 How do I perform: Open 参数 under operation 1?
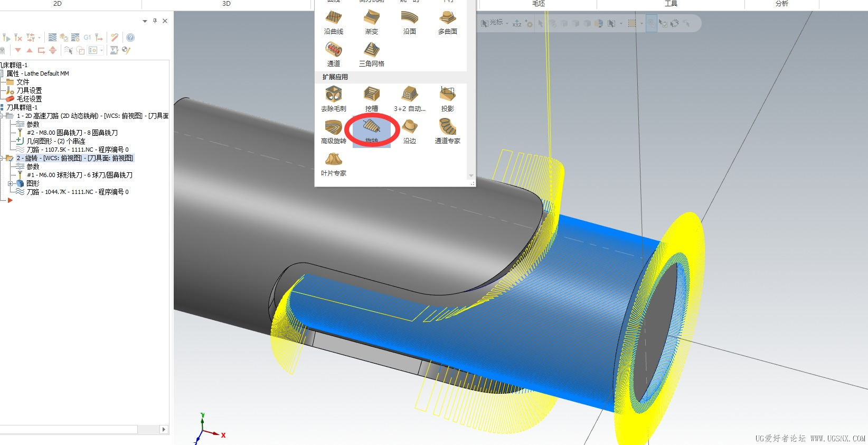click(x=33, y=124)
